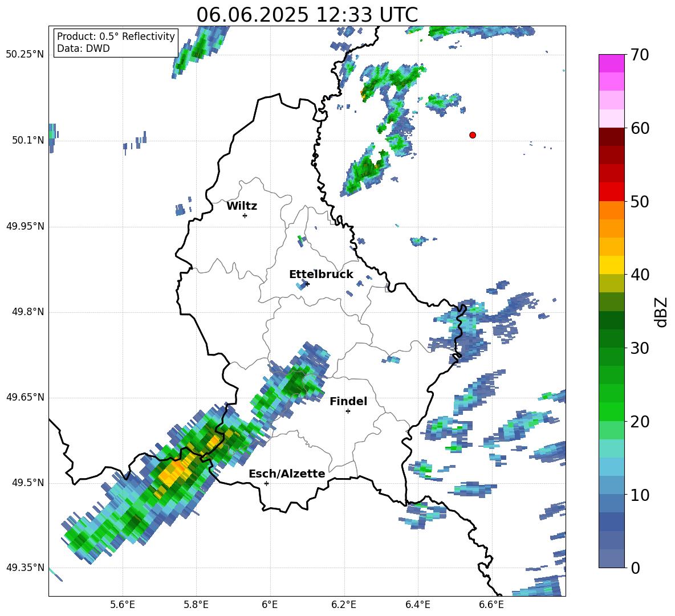675x616 pixels.
Task: Pick the yellow colorbar swatch above 40
Action: (x=611, y=266)
